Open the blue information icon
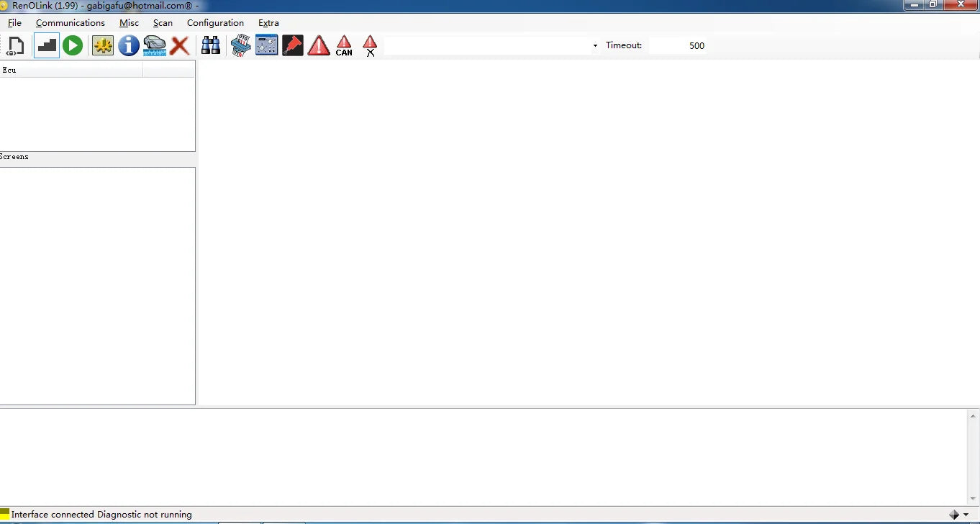The image size is (980, 524). [129, 46]
